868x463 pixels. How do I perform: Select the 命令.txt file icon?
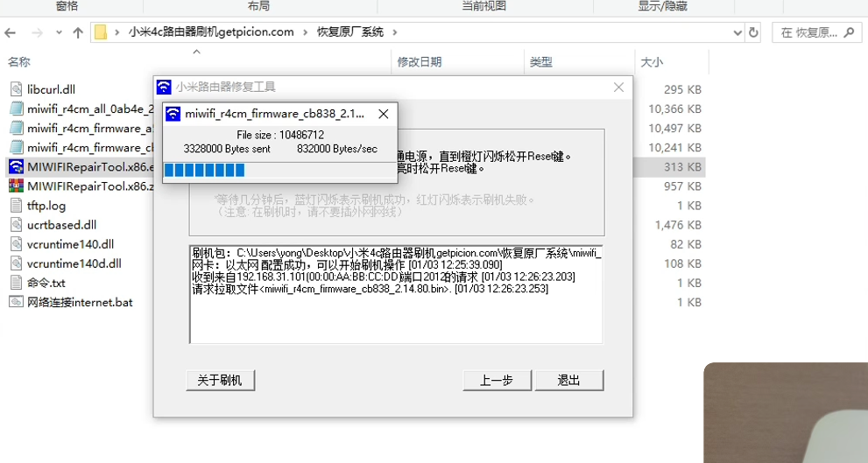pos(17,283)
